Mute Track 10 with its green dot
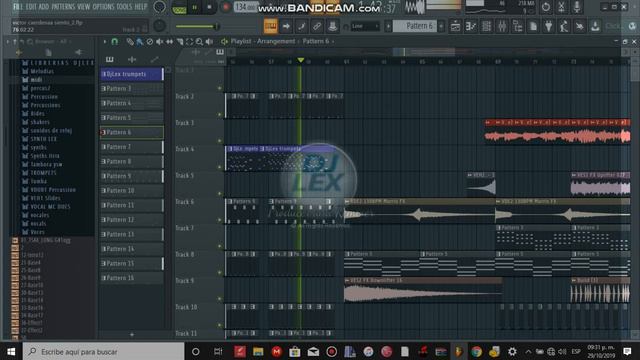 pyautogui.click(x=220, y=325)
